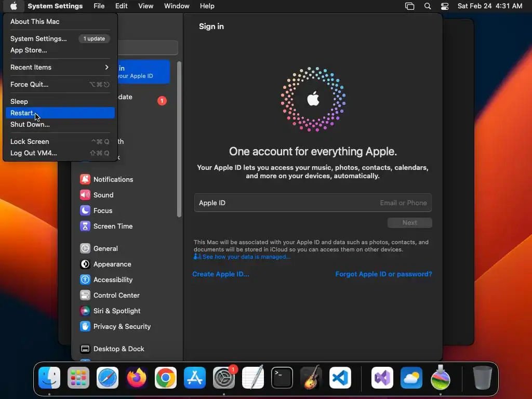
Task: Launch Visual Studio Code from the Dock
Action: click(x=340, y=378)
